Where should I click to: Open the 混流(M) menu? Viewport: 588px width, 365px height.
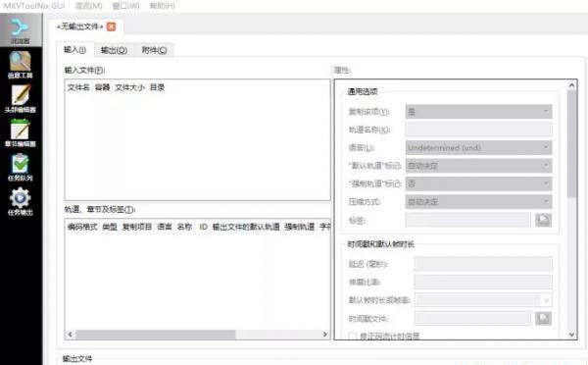point(88,6)
